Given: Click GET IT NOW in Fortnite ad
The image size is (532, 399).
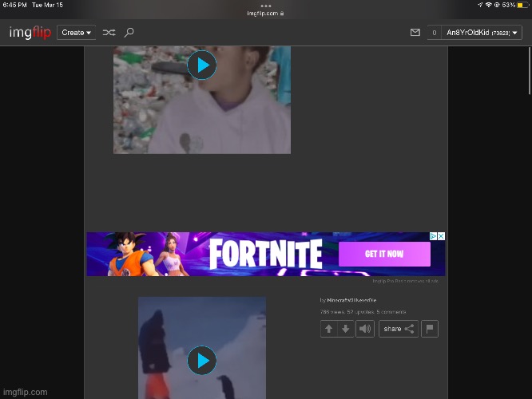Looking at the screenshot, I should tap(384, 254).
